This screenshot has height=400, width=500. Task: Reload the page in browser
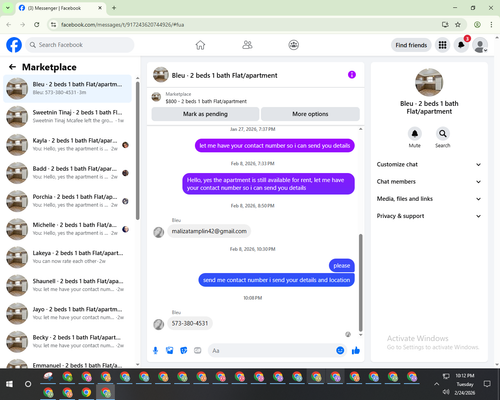click(x=37, y=25)
